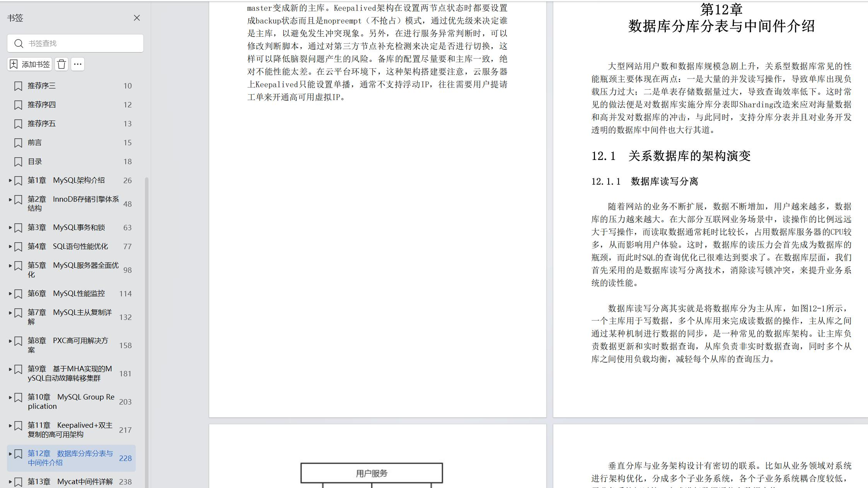Close the bookmarks panel
The height and width of the screenshot is (488, 868).
[137, 18]
